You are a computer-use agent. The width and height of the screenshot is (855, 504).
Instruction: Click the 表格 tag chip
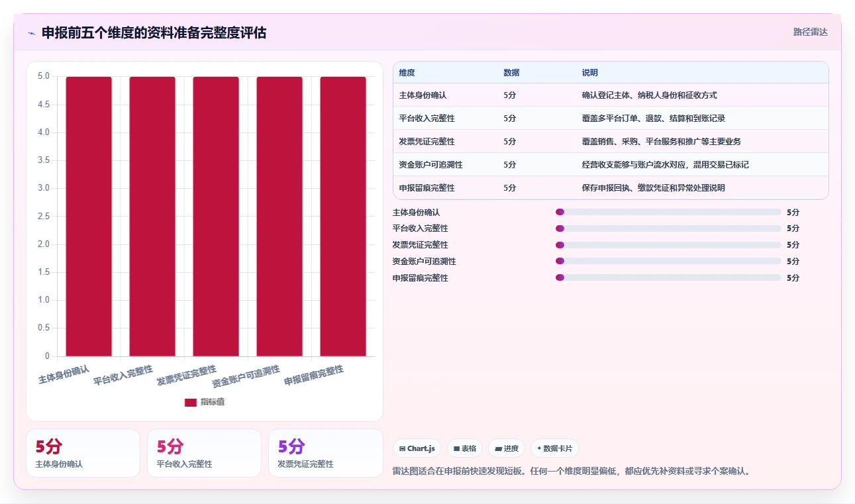point(465,448)
